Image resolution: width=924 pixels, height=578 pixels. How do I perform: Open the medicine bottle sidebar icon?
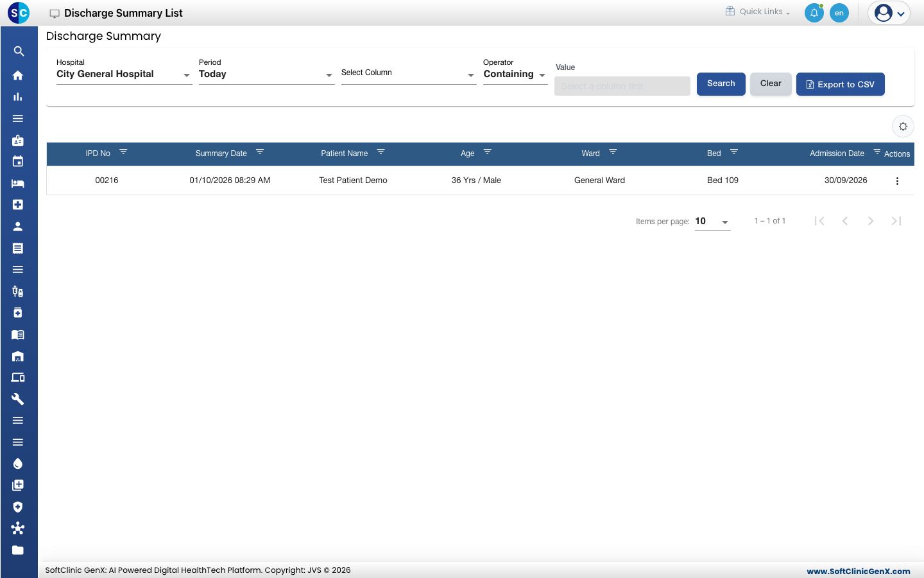click(x=18, y=313)
